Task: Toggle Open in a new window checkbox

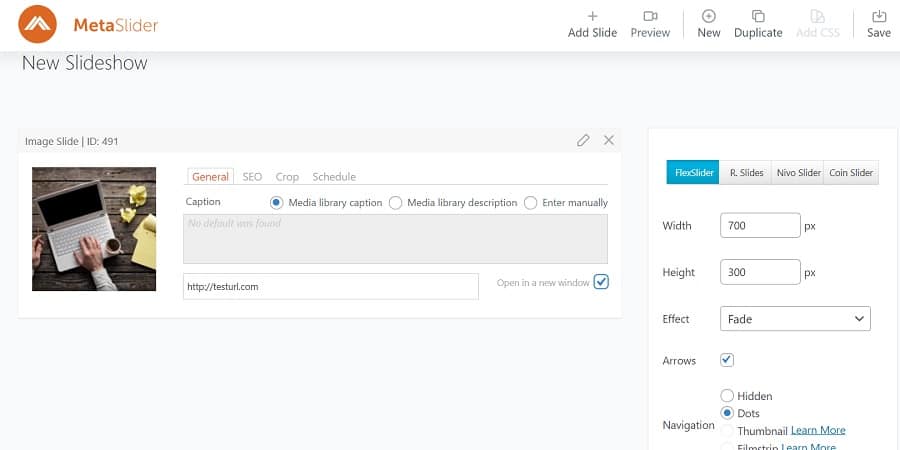Action: (x=601, y=282)
